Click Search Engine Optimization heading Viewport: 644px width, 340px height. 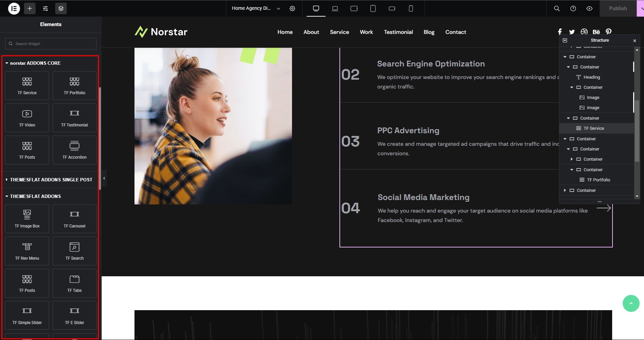431,64
